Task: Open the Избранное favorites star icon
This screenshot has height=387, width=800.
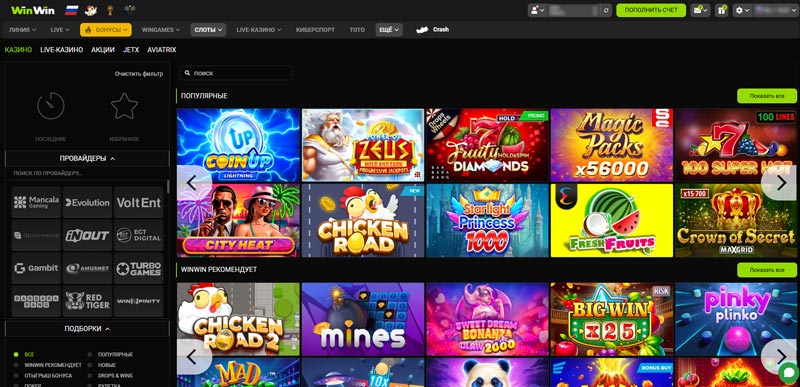Action: [124, 106]
